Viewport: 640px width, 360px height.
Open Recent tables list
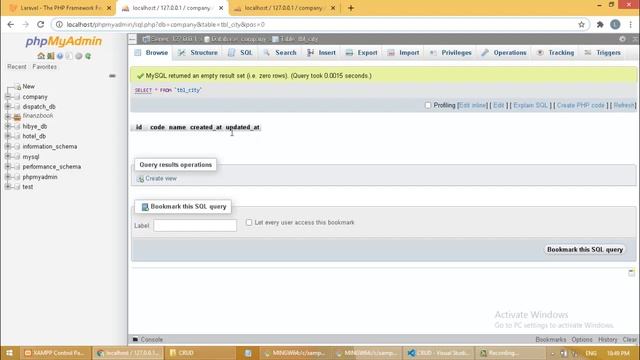coord(17,67)
